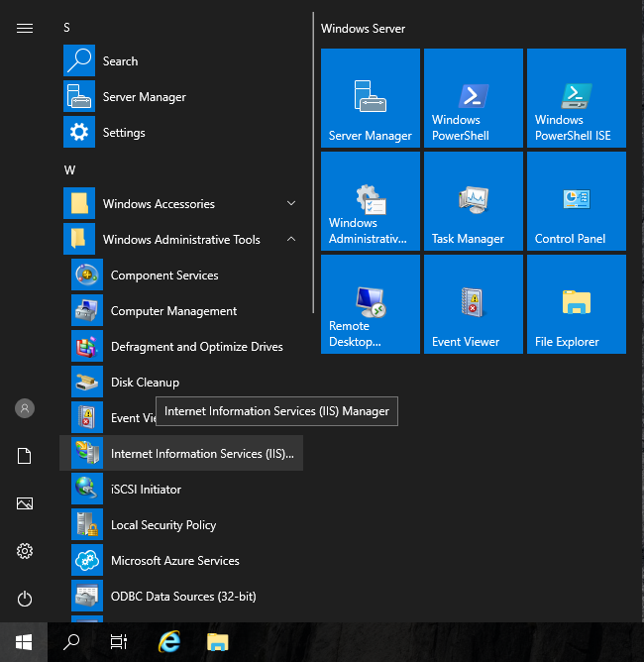Launch Computer Management

181,311
